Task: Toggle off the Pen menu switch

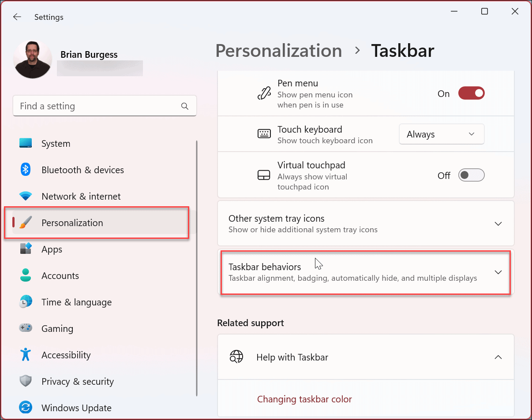Action: coord(471,93)
